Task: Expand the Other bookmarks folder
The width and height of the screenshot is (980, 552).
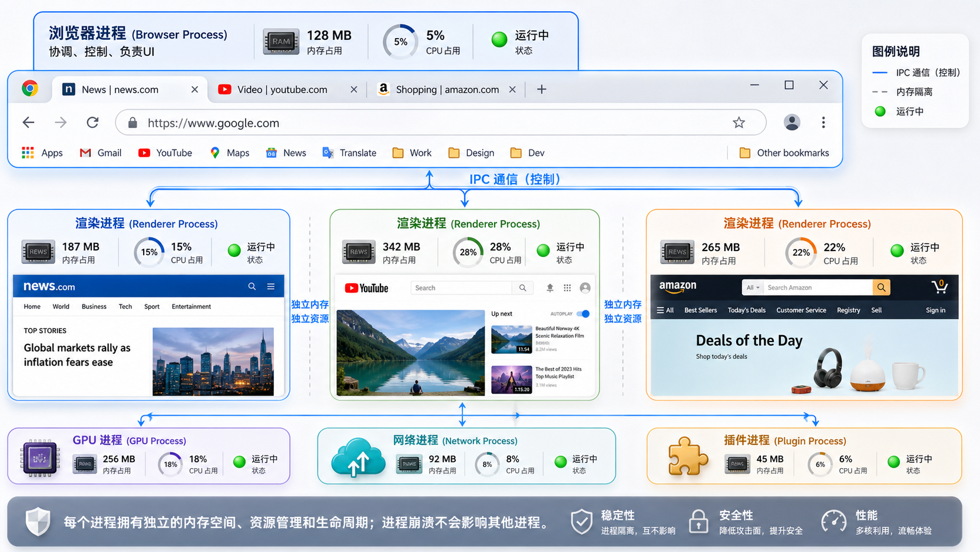Action: [x=784, y=153]
